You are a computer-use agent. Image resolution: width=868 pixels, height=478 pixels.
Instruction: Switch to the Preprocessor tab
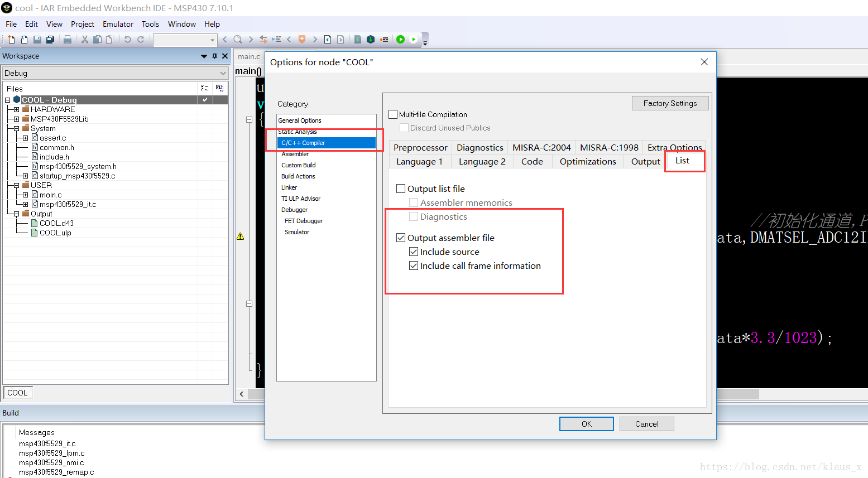(x=420, y=147)
